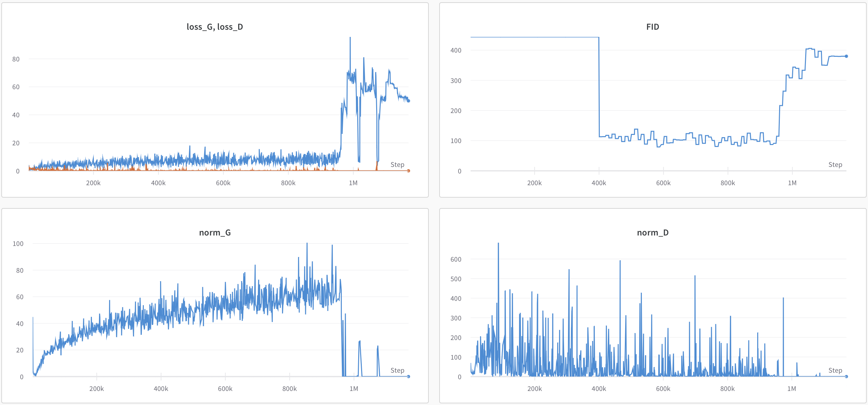Screen dimensions: 868x405
Task: Click the norm_D chart title
Action: point(652,233)
